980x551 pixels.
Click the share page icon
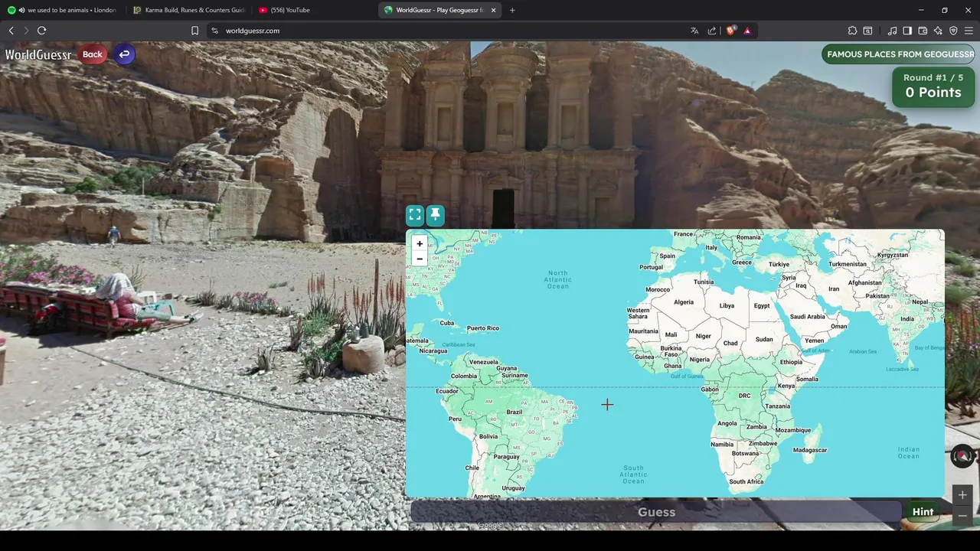[x=712, y=31]
